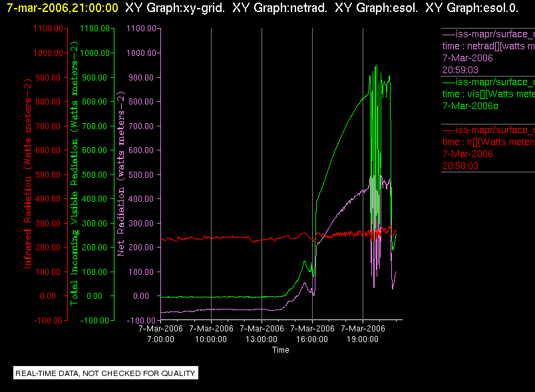Screen dimensions: 535x392
Task: Click the REAL-TIME DATA quality notice box
Action: pos(105,373)
